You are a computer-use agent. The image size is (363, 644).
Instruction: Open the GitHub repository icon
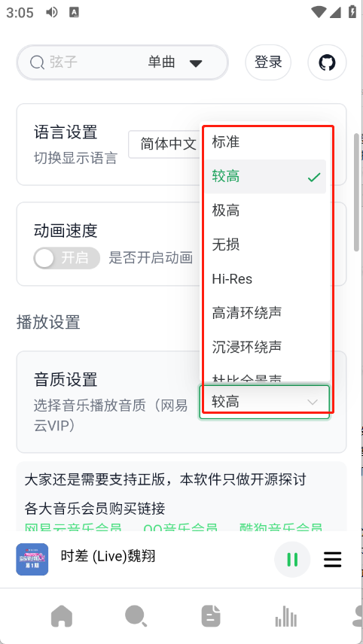point(327,62)
